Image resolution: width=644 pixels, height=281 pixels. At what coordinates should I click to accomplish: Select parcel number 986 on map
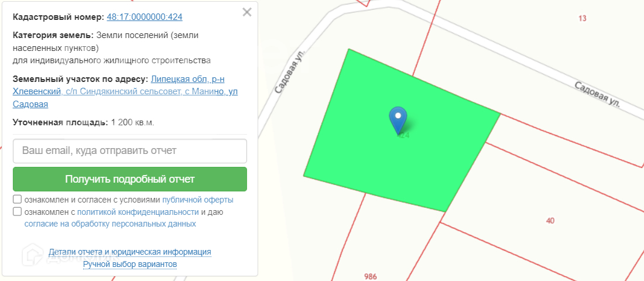pyautogui.click(x=371, y=276)
